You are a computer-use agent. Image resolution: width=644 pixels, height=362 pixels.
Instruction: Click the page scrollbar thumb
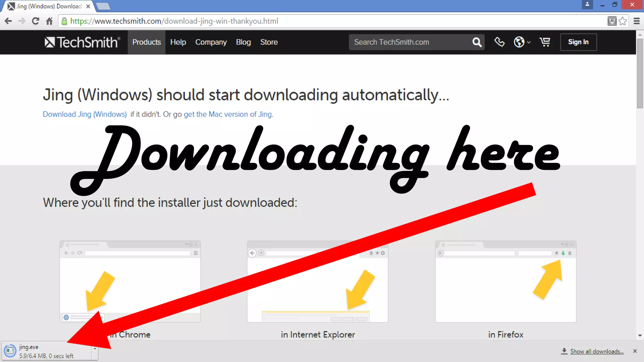pyautogui.click(x=640, y=74)
